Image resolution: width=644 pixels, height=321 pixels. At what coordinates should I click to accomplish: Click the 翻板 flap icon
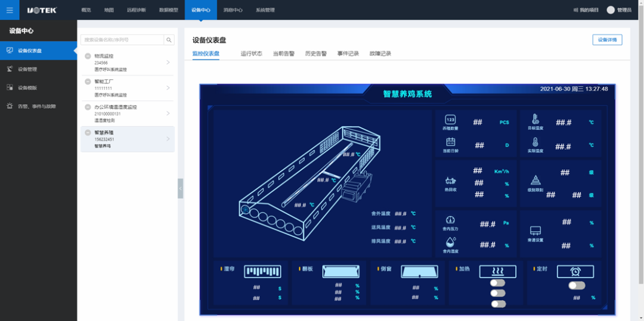(x=341, y=272)
